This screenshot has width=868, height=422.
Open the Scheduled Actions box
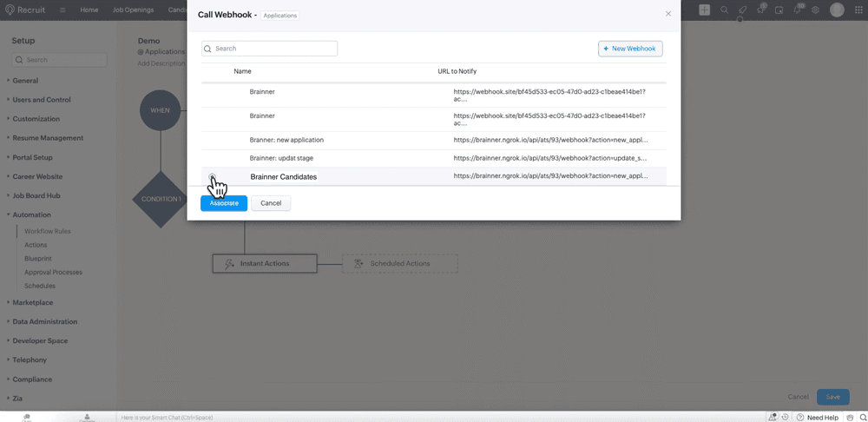399,264
